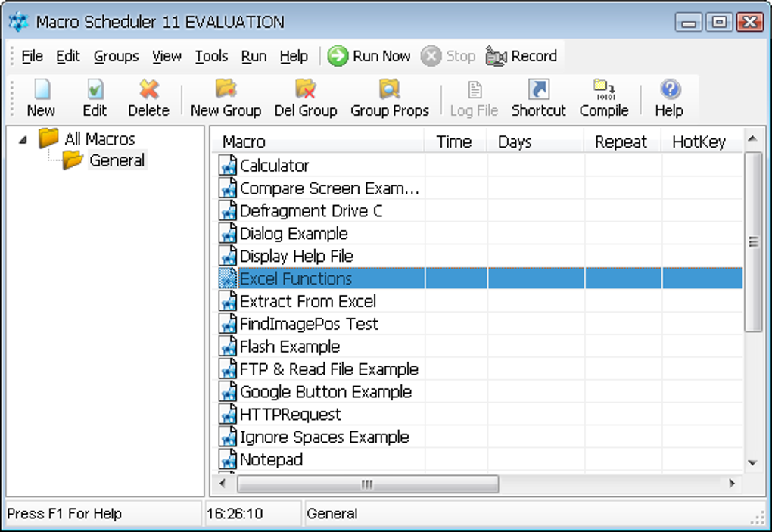Open the Run menu
This screenshot has height=532, width=772.
click(x=254, y=56)
